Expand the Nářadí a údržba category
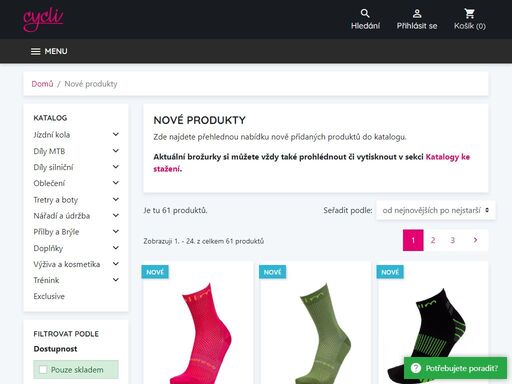Image resolution: width=512 pixels, height=384 pixels. [116, 215]
